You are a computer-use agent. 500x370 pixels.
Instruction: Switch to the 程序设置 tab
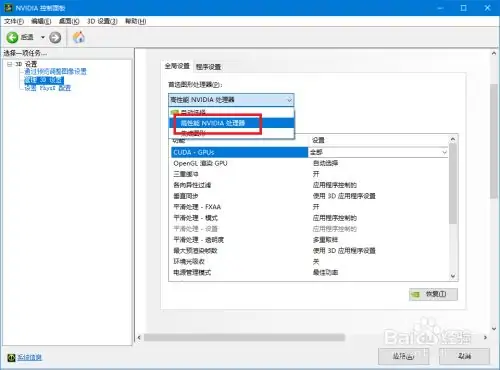[208, 67]
